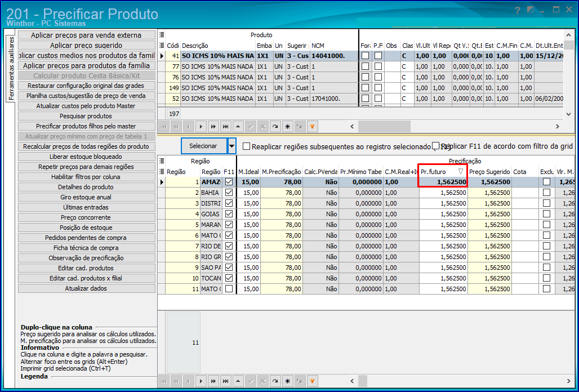Check Exclu checkbox in BAHIA row
Screen dimensions: 579x392
click(546, 193)
